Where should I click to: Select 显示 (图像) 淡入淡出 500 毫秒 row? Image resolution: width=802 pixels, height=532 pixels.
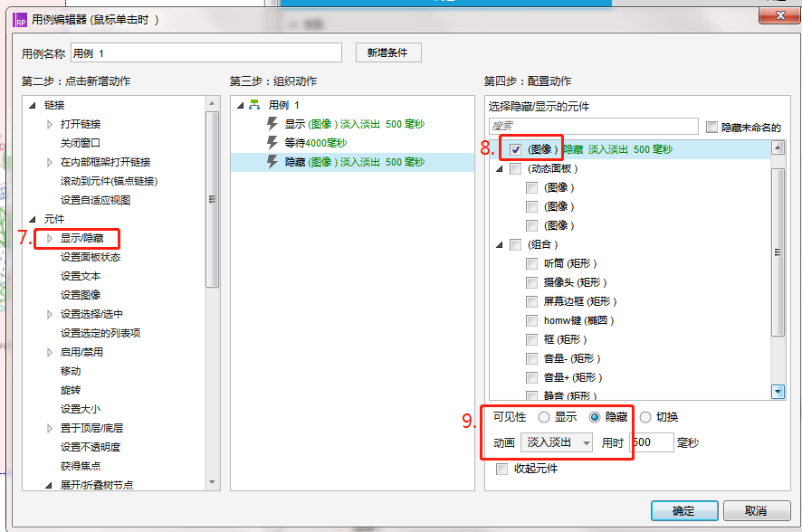352,124
